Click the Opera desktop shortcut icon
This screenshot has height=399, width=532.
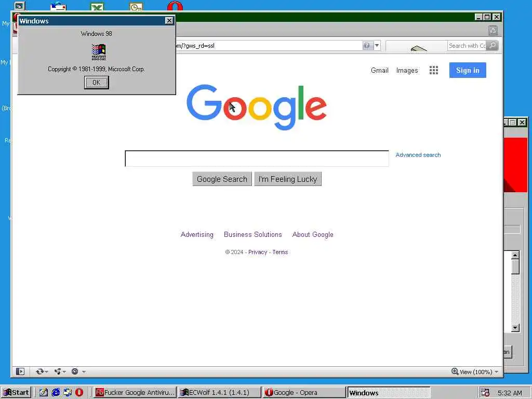175,6
